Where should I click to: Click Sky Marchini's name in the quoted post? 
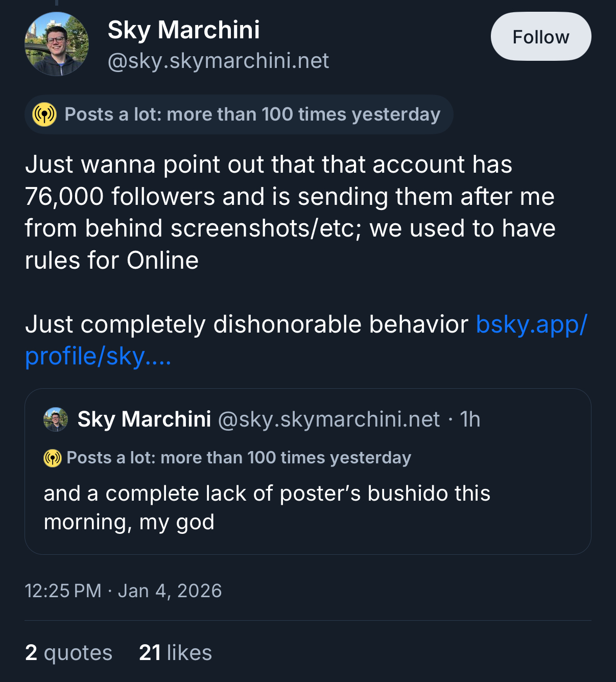144,419
